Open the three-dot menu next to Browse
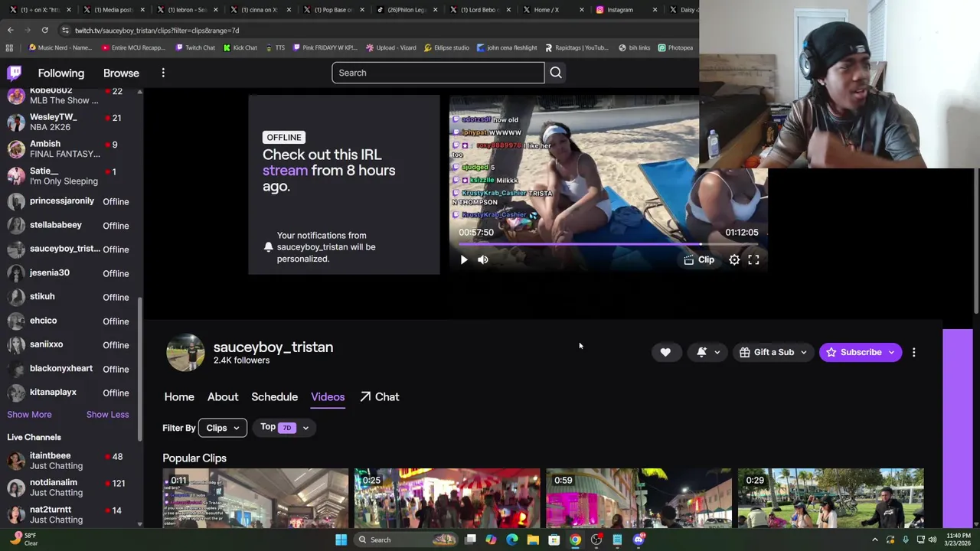The height and width of the screenshot is (551, 980). click(163, 73)
